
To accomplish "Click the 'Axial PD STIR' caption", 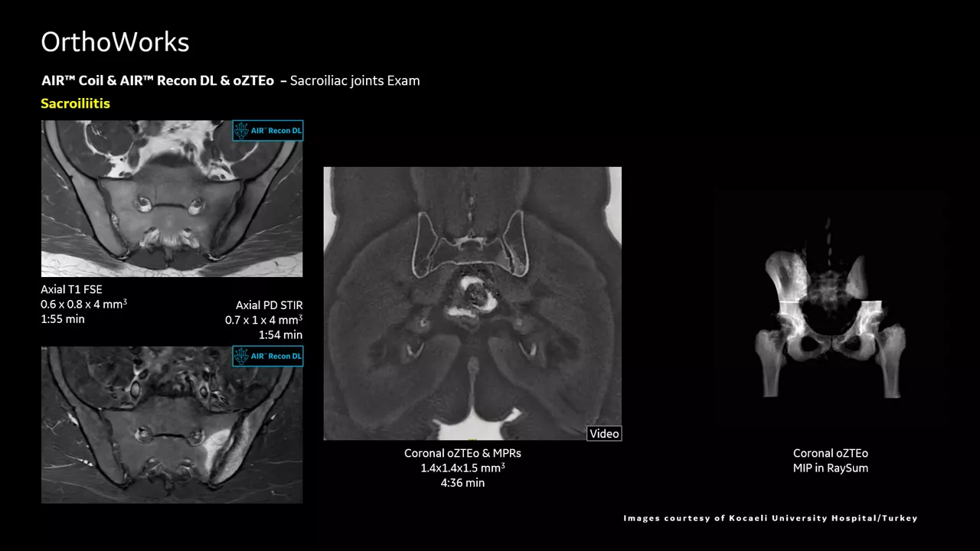I will (269, 305).
